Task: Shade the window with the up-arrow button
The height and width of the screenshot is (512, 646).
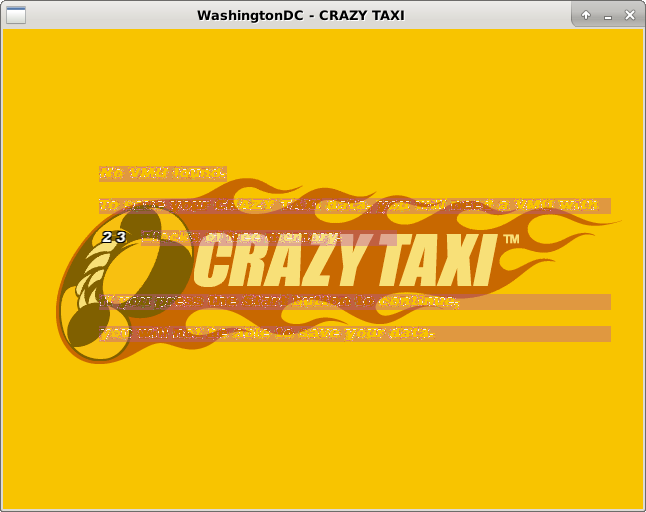Action: click(x=586, y=15)
